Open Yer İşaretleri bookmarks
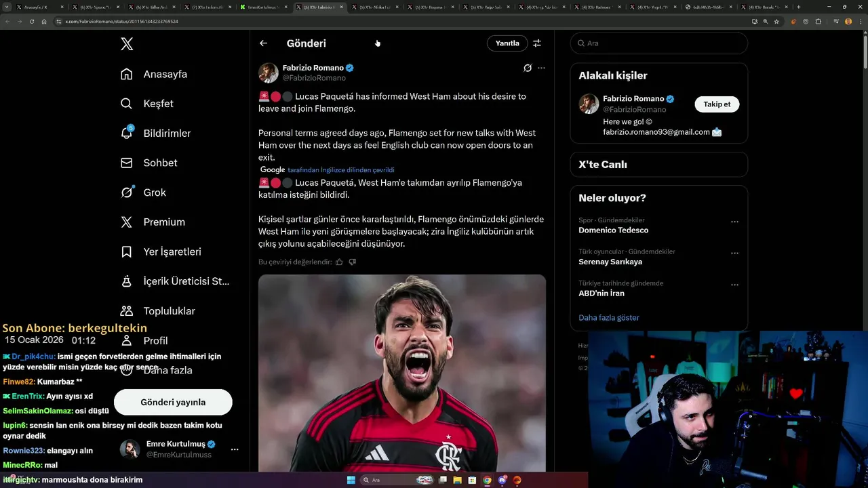Viewport: 868px width, 488px height. 161,251
